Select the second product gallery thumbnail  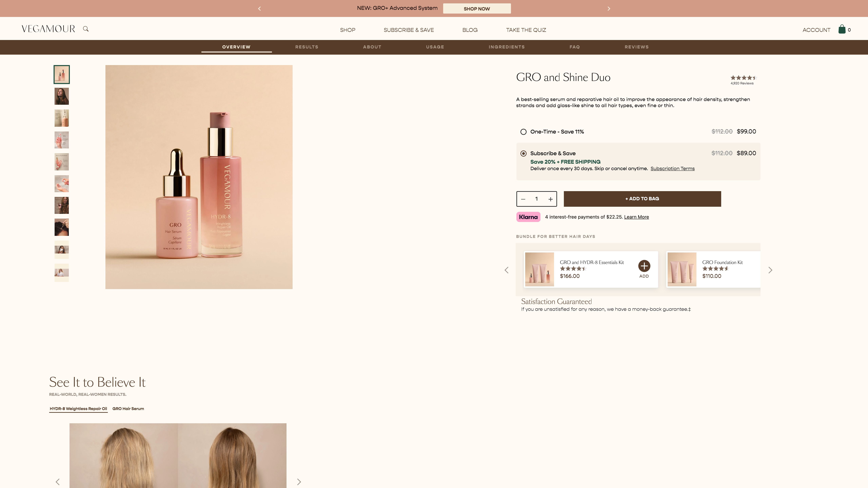[61, 96]
